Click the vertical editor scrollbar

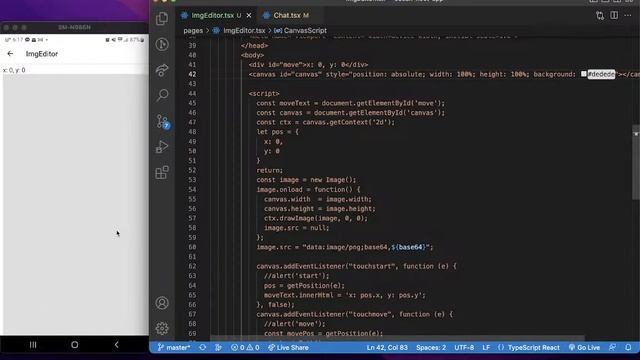point(636,163)
